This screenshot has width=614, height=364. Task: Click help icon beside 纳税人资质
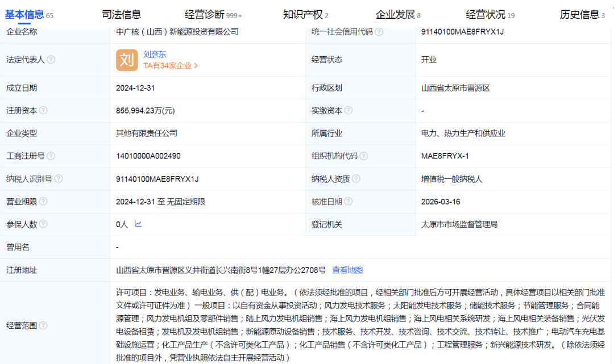356,179
